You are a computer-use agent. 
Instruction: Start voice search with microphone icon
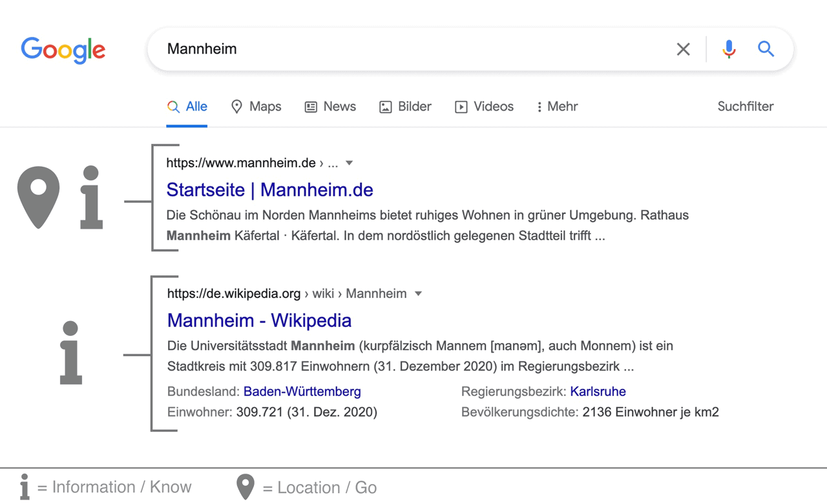pyautogui.click(x=729, y=49)
